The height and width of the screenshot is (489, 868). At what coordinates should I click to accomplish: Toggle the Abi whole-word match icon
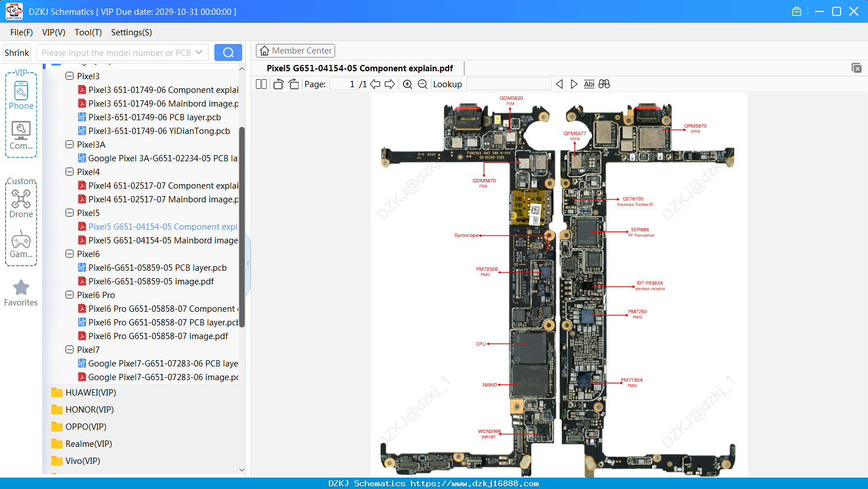coord(589,84)
